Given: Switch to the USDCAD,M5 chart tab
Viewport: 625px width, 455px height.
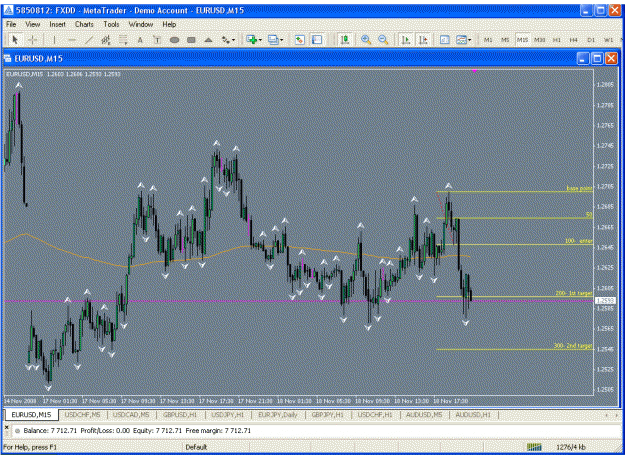Looking at the screenshot, I should click(x=131, y=415).
